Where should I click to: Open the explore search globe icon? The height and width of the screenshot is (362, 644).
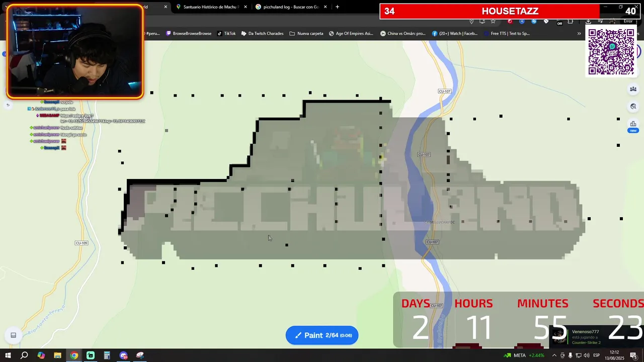click(x=633, y=107)
